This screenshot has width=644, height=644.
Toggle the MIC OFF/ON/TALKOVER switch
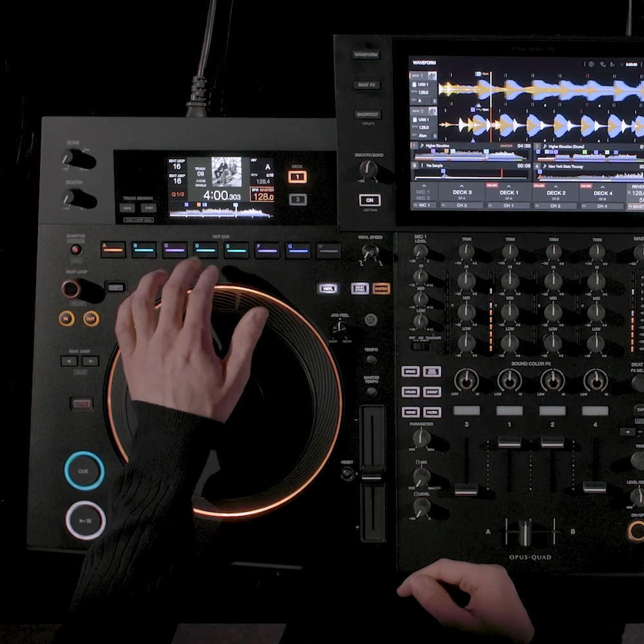point(419,345)
